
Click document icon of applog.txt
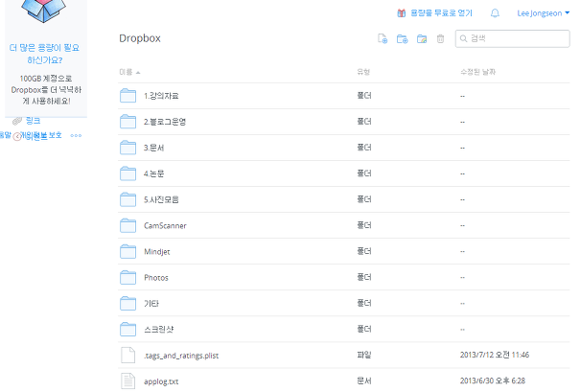(x=128, y=380)
